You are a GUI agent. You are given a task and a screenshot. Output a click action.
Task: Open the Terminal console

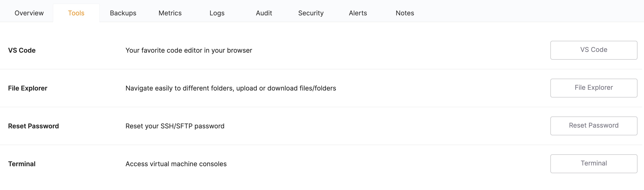click(593, 164)
